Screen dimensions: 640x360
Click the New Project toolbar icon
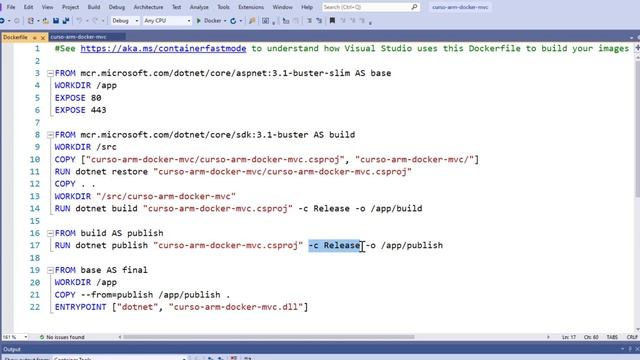pos(31,21)
